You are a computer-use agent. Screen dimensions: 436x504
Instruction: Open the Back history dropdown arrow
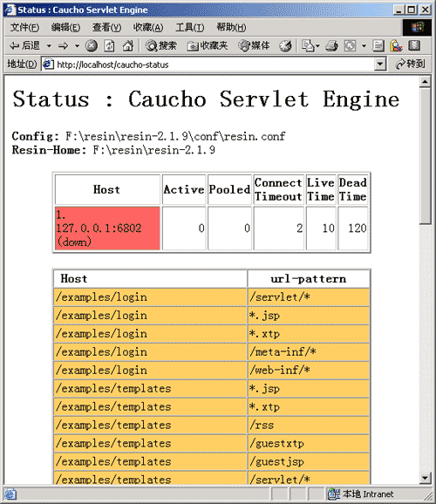point(49,46)
